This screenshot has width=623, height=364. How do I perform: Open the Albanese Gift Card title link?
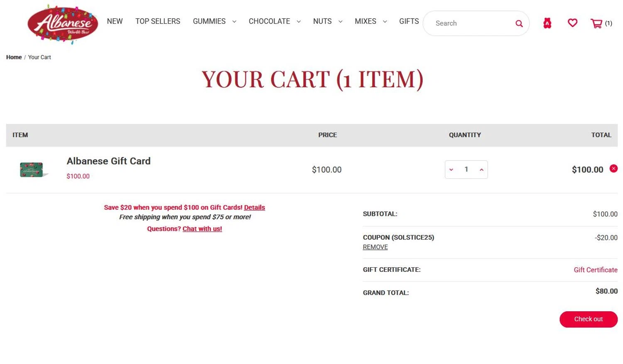108,161
